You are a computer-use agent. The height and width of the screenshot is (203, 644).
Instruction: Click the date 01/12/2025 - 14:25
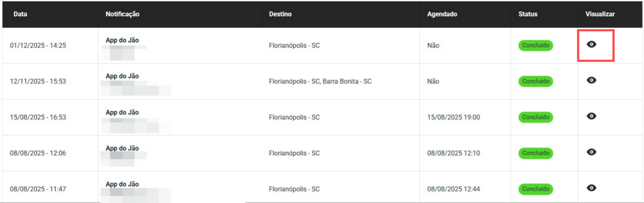pos(38,46)
